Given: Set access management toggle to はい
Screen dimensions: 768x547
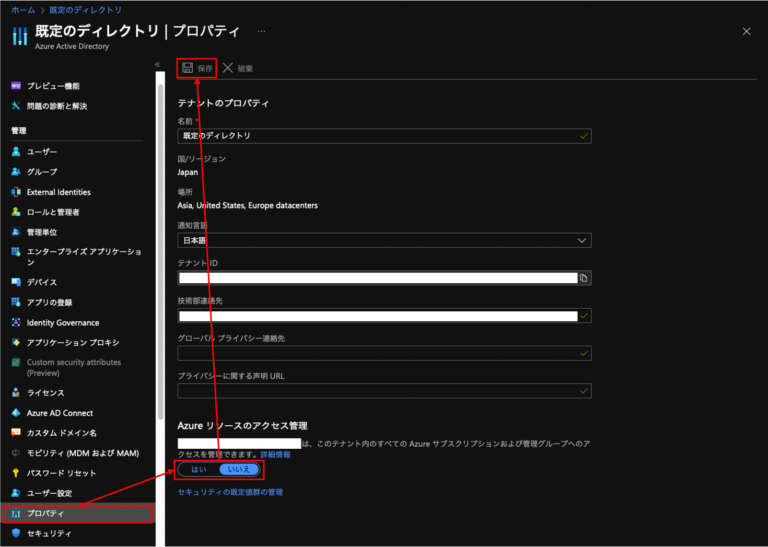Looking at the screenshot, I should click(x=198, y=470).
